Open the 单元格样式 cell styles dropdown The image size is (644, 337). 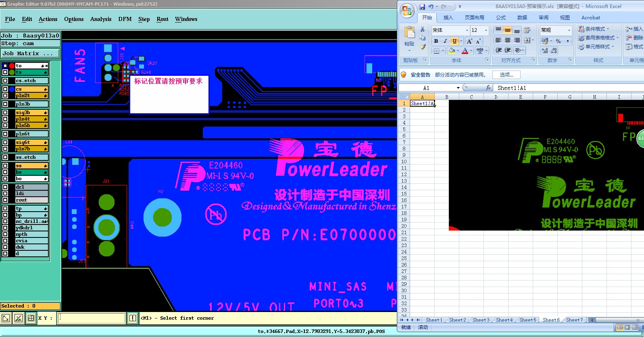pos(596,47)
